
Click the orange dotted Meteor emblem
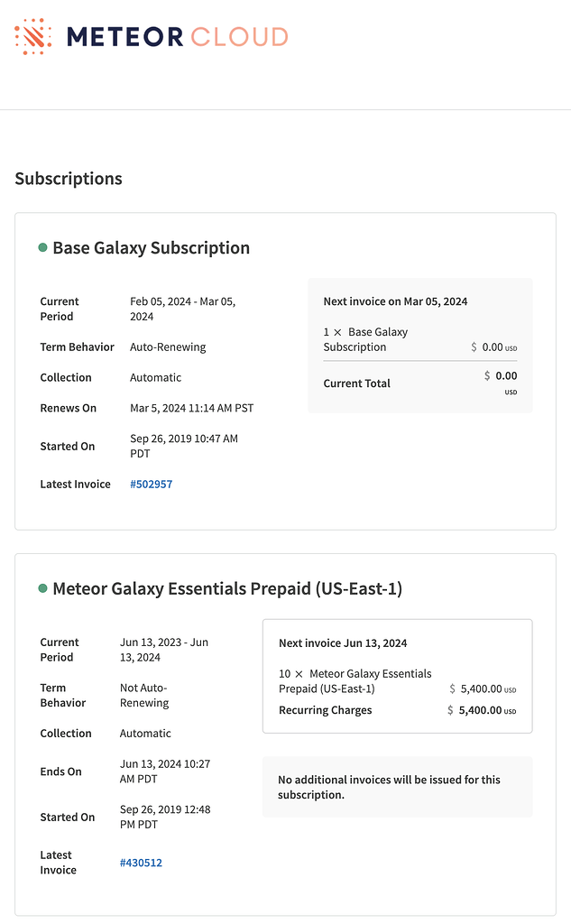click(x=32, y=36)
